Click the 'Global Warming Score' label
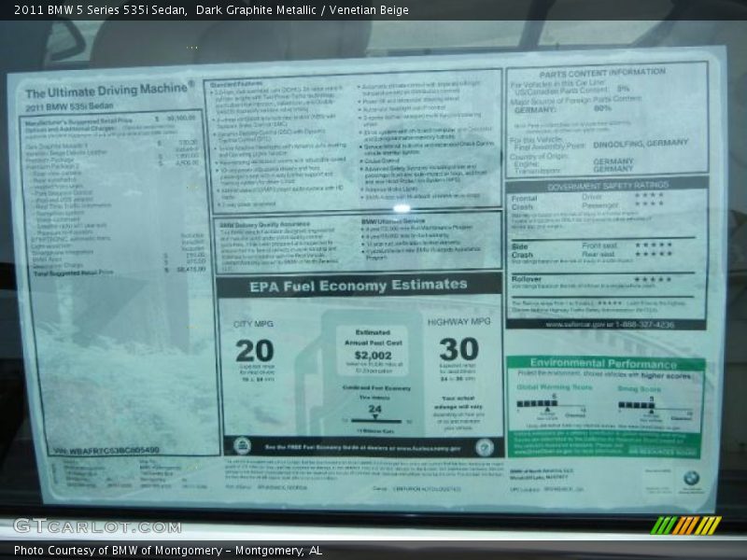747x560 pixels. [555, 387]
